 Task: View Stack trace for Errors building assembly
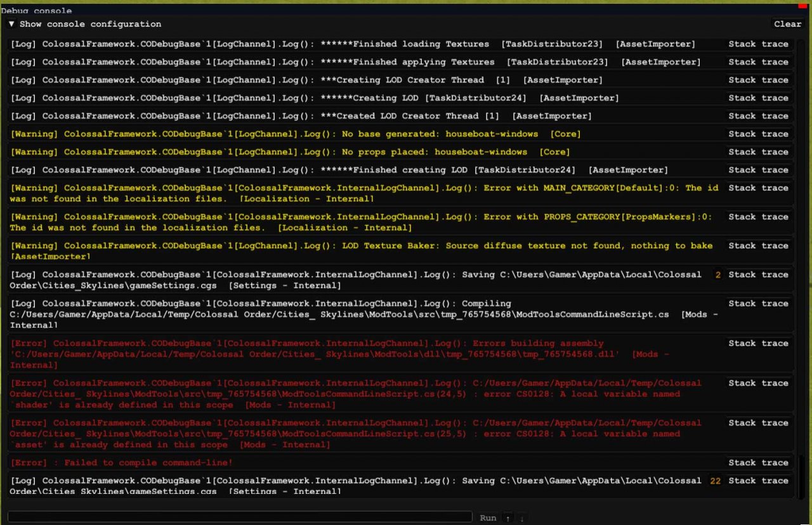point(758,343)
